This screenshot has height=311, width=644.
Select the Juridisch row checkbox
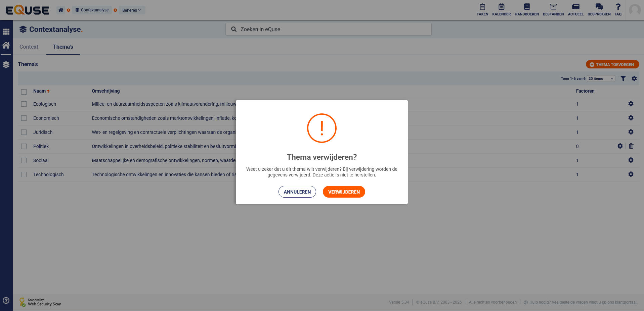24,132
